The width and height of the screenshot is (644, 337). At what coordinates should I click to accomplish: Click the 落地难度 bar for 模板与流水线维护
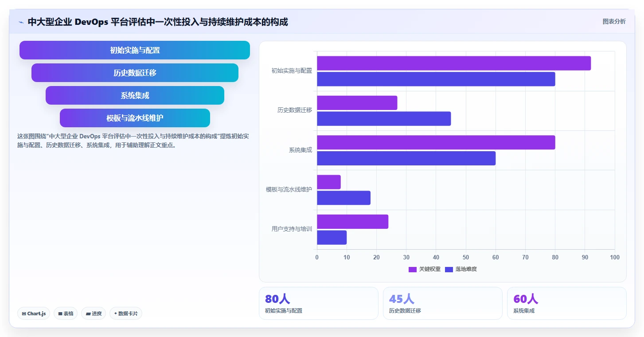pos(343,198)
